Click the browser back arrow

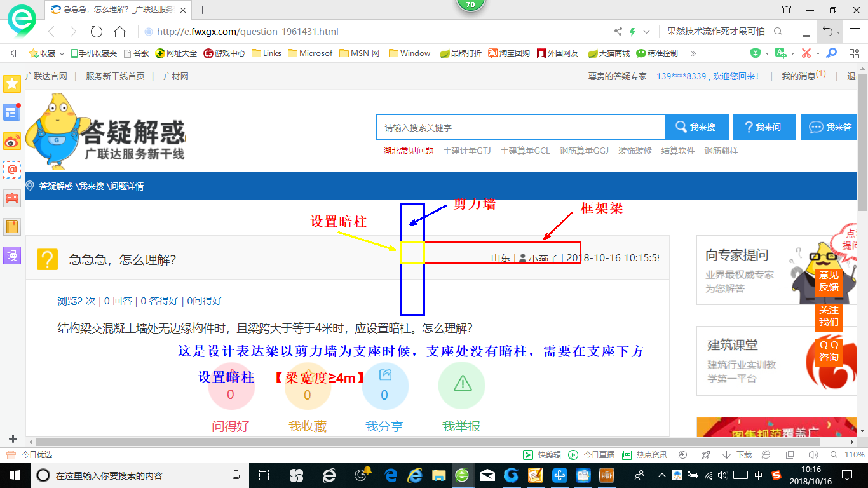coord(51,32)
